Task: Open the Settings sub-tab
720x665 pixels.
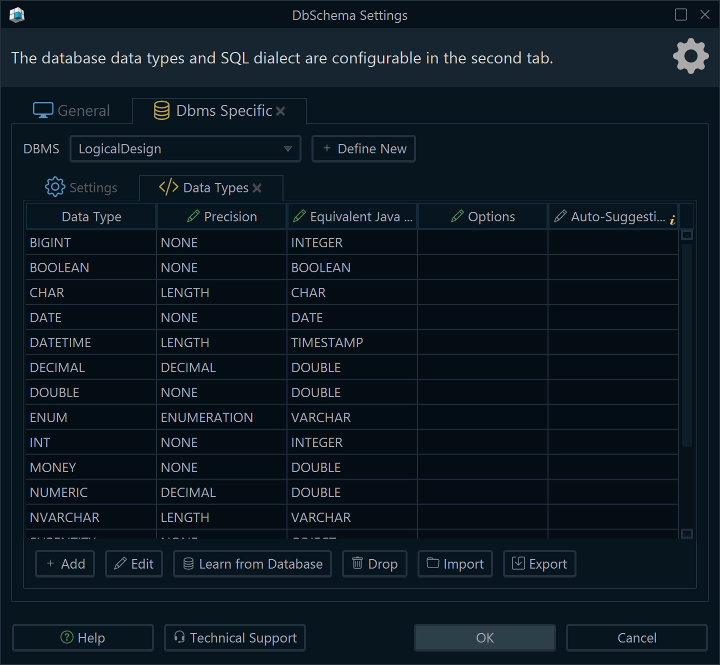Action: (x=81, y=187)
